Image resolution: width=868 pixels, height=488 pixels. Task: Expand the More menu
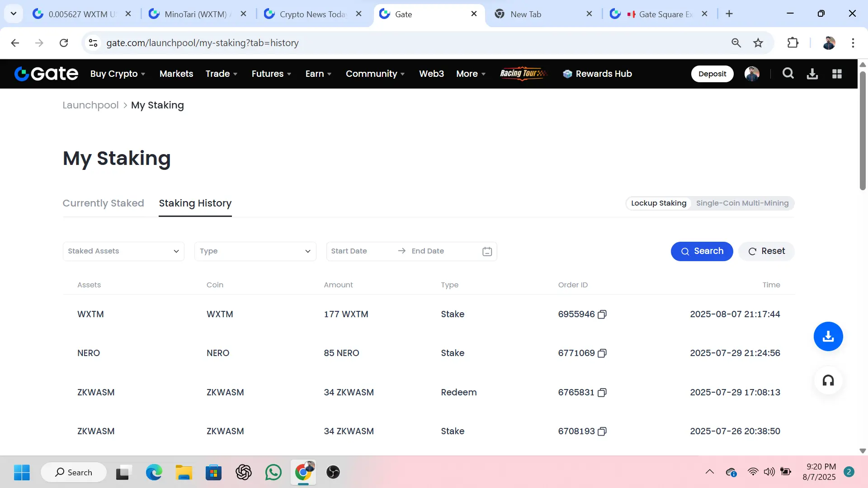471,74
